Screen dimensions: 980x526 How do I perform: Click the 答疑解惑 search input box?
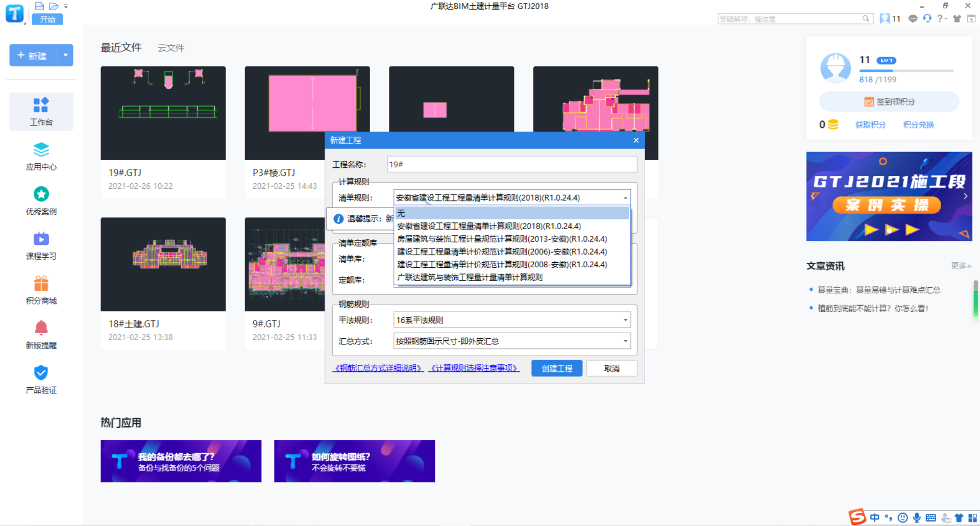789,19
